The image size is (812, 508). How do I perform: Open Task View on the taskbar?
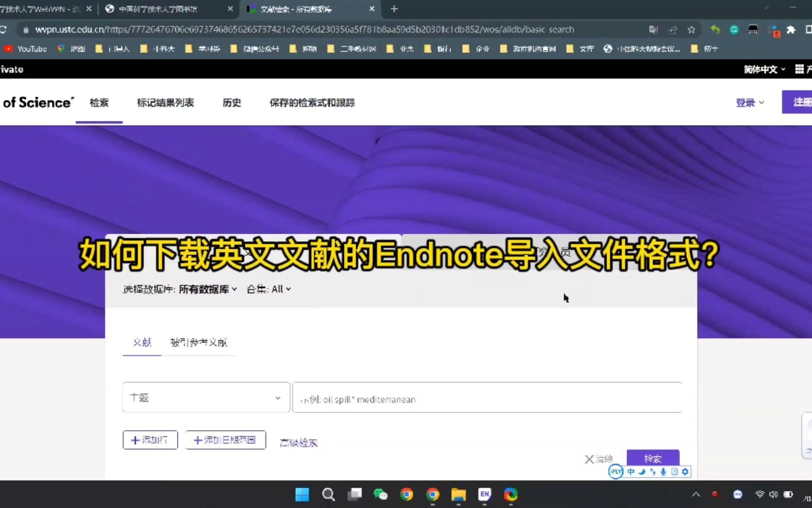tap(354, 494)
